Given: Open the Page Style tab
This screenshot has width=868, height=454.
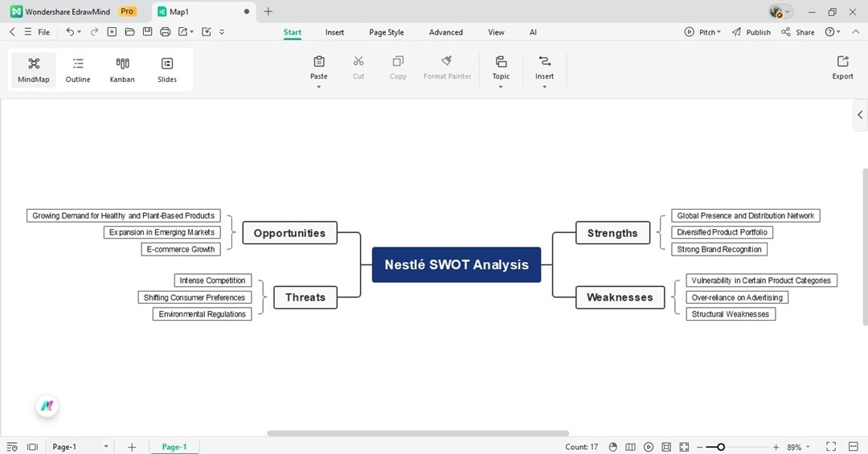Looking at the screenshot, I should (x=387, y=32).
